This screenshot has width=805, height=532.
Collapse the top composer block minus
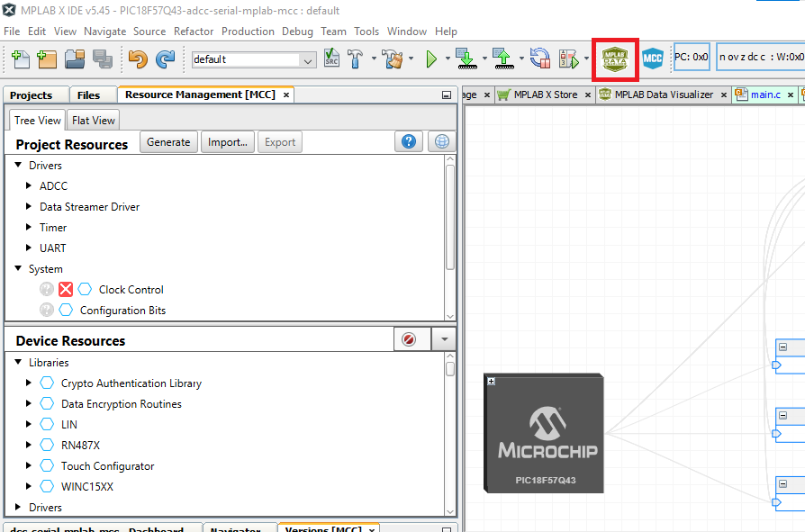(782, 347)
